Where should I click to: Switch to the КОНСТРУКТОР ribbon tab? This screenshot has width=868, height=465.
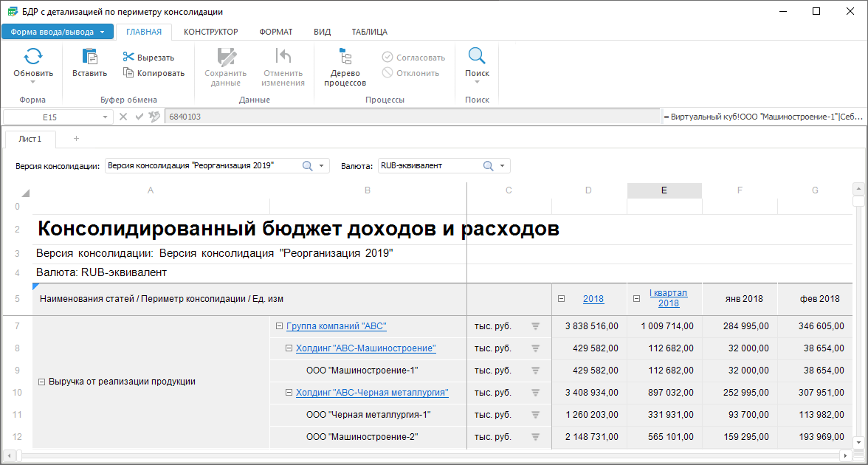210,32
